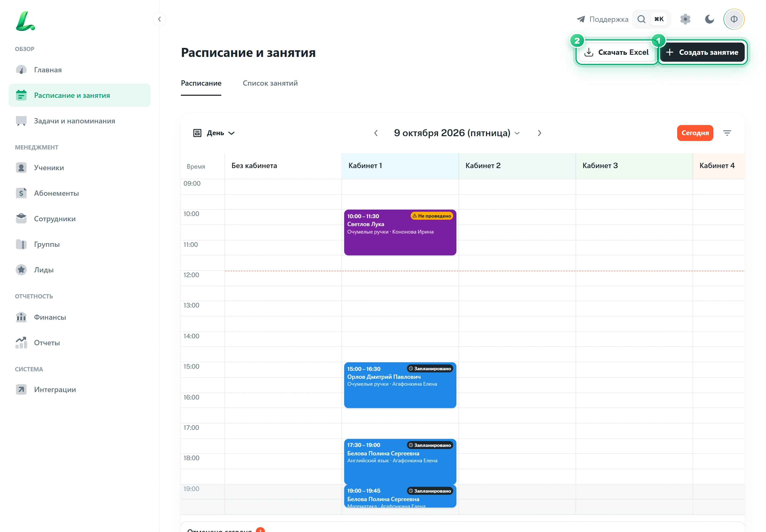Click the Скачать Excel button
This screenshot has height=532, width=766.
coord(617,52)
